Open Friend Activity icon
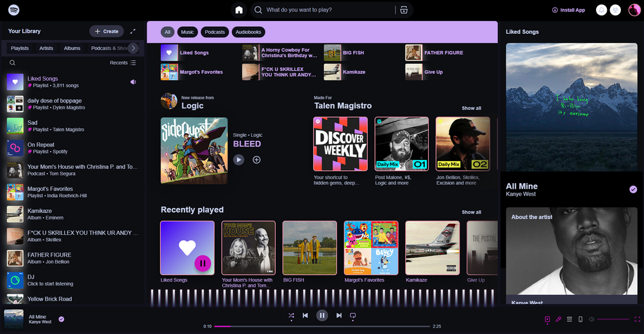 coord(615,10)
